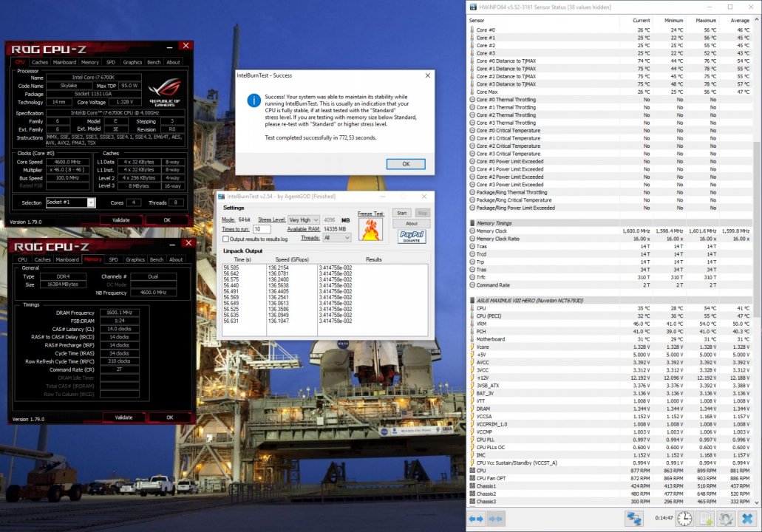This screenshot has width=762, height=532.
Task: Click the ASUS MAXIMUS VIII HERO section icon
Action: (472, 301)
